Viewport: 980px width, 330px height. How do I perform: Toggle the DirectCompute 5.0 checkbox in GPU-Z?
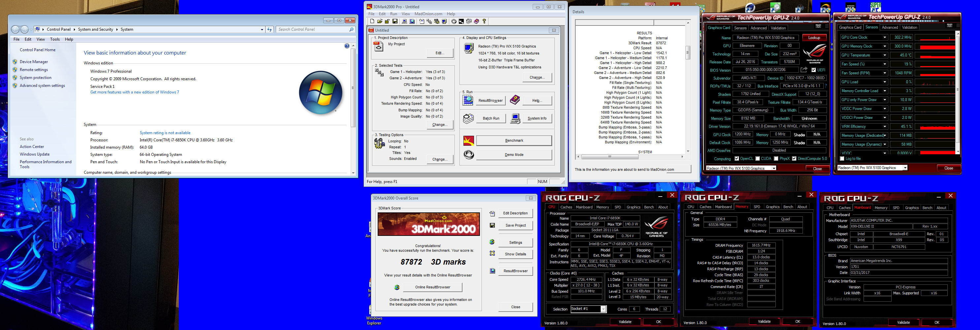click(794, 159)
